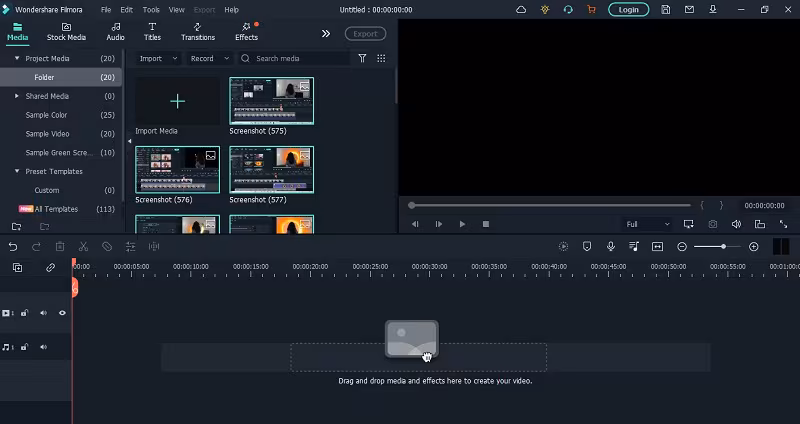The width and height of the screenshot is (800, 424).
Task: Click the undo arrow in timeline toolbar
Action: point(13,246)
